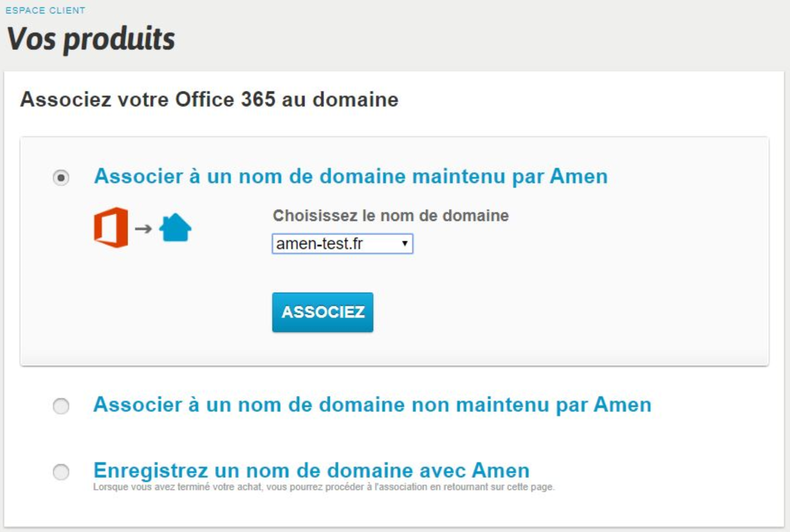The height and width of the screenshot is (532, 790).
Task: Expand 'Associer à un nom de domaine non maintenu par Amen'
Action: [x=372, y=404]
